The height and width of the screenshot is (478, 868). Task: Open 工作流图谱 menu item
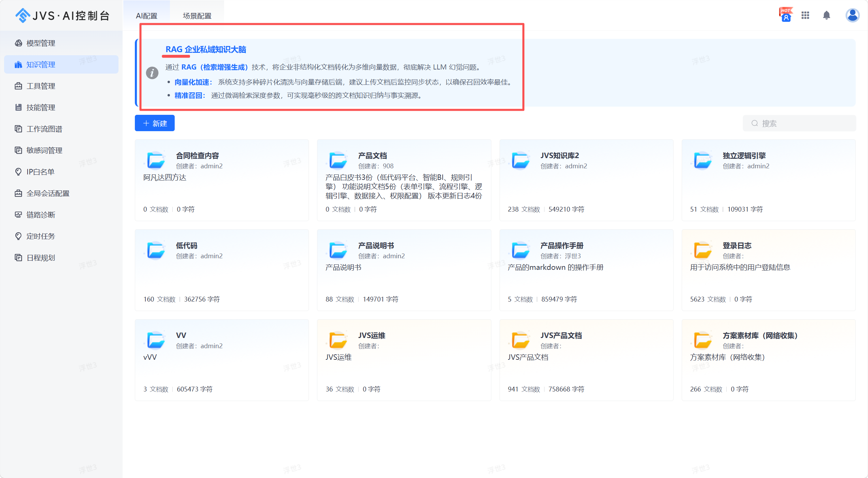(x=61, y=129)
